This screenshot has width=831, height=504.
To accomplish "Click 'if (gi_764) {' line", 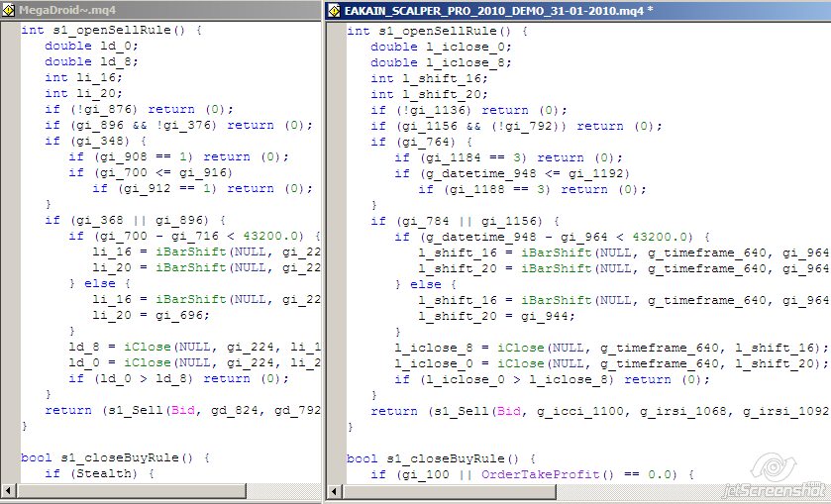I will tap(421, 143).
